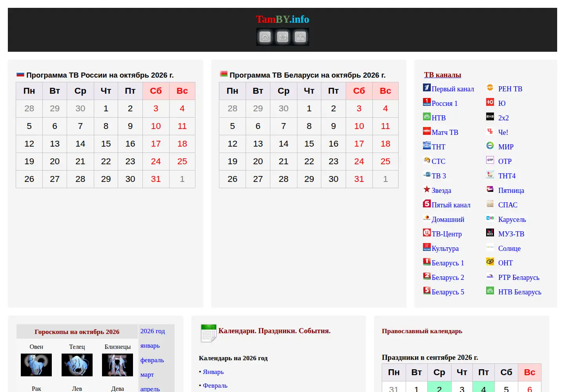Click the Ю channel logo icon
Screen dimensions: 565x392
pyautogui.click(x=490, y=102)
